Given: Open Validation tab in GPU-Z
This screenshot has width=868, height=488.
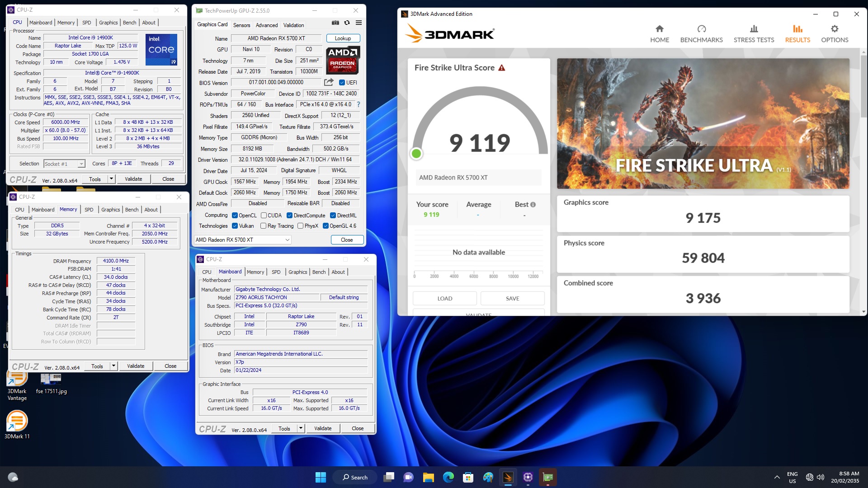Looking at the screenshot, I should point(293,25).
